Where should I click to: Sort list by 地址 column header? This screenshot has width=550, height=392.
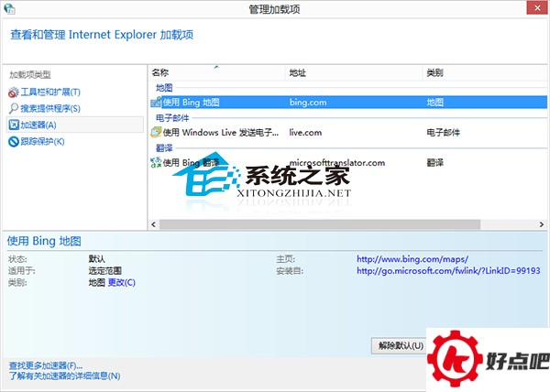click(x=354, y=73)
